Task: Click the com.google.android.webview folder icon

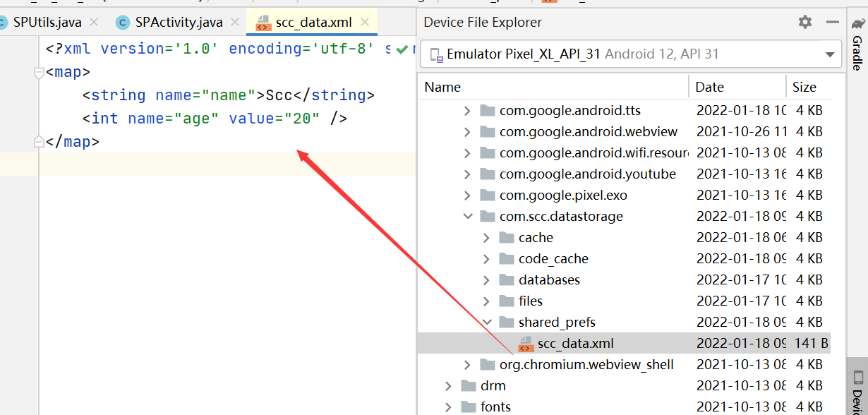Action: pos(488,131)
